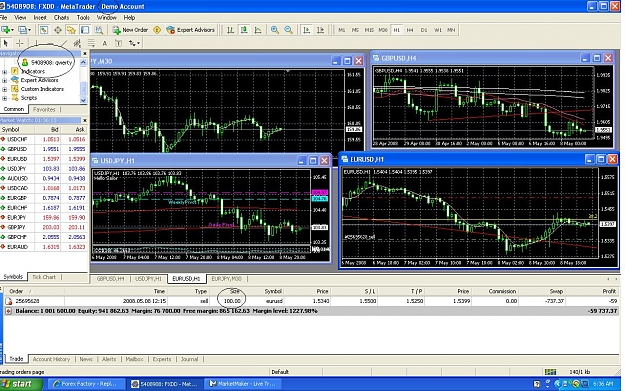Switch to the GBPUSD,H4 chart tab
The height and width of the screenshot is (391, 625).
[110, 279]
